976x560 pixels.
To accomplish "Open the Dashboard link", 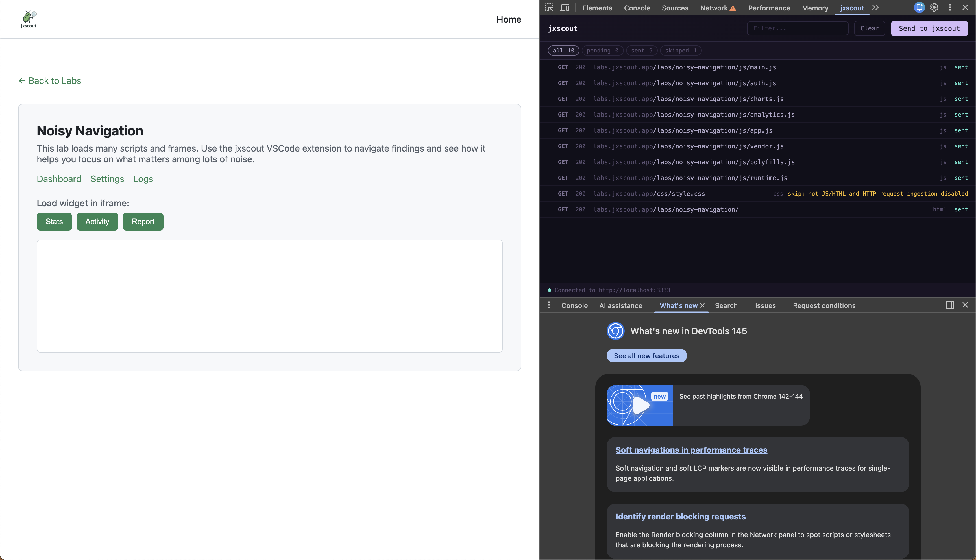I will click(x=59, y=179).
